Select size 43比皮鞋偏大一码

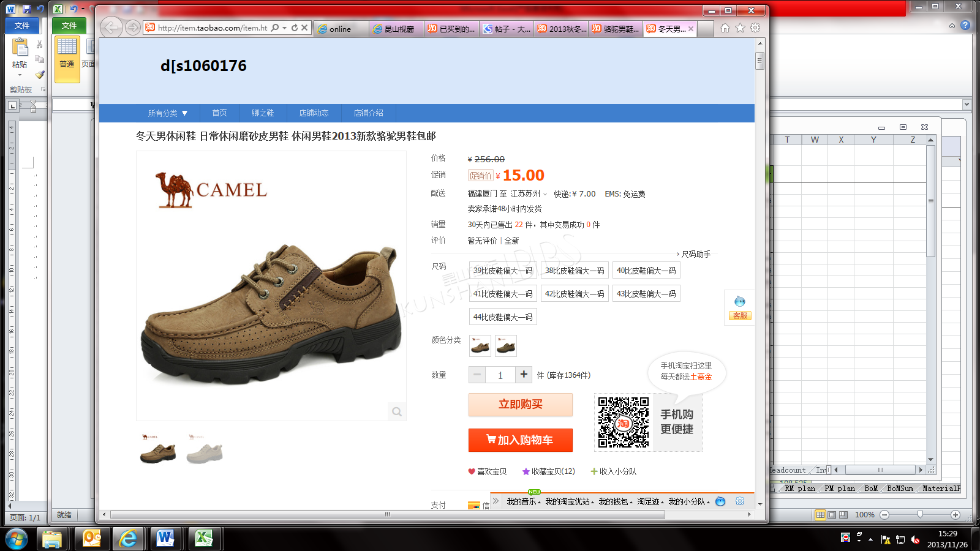click(646, 294)
